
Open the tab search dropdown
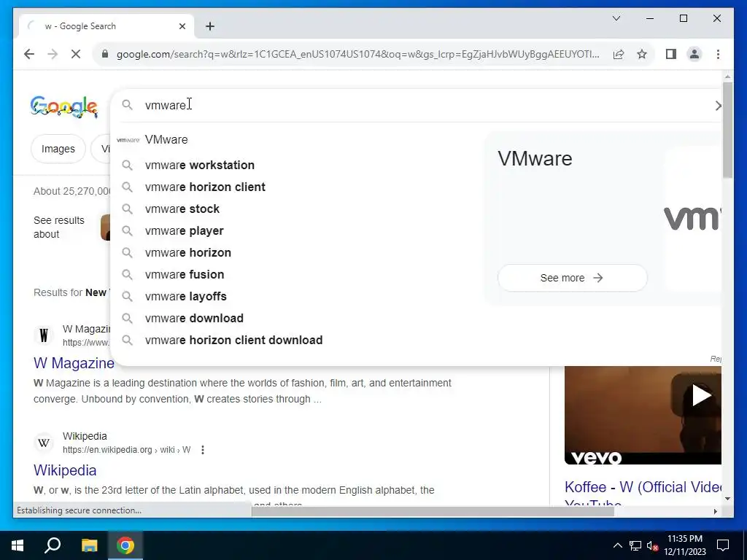click(616, 18)
